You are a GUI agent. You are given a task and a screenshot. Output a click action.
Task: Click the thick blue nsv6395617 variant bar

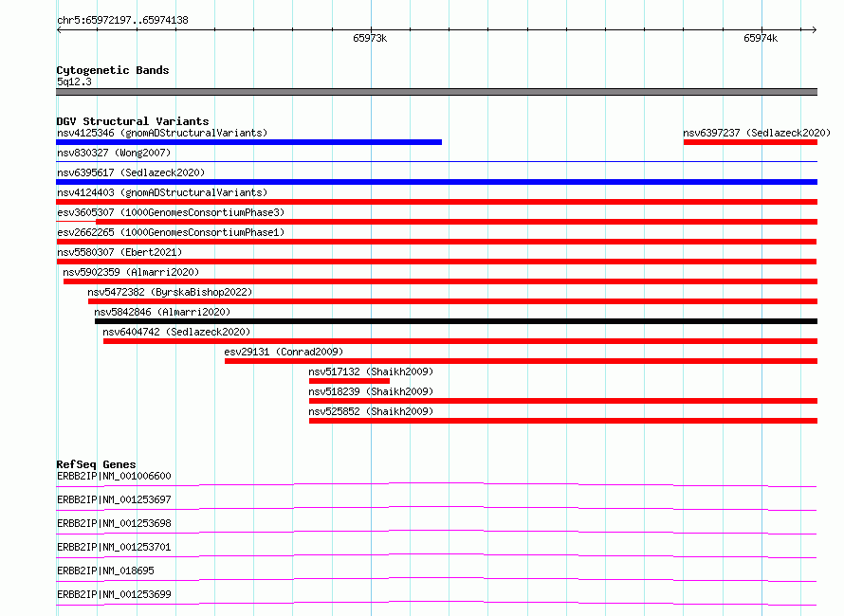(x=436, y=182)
